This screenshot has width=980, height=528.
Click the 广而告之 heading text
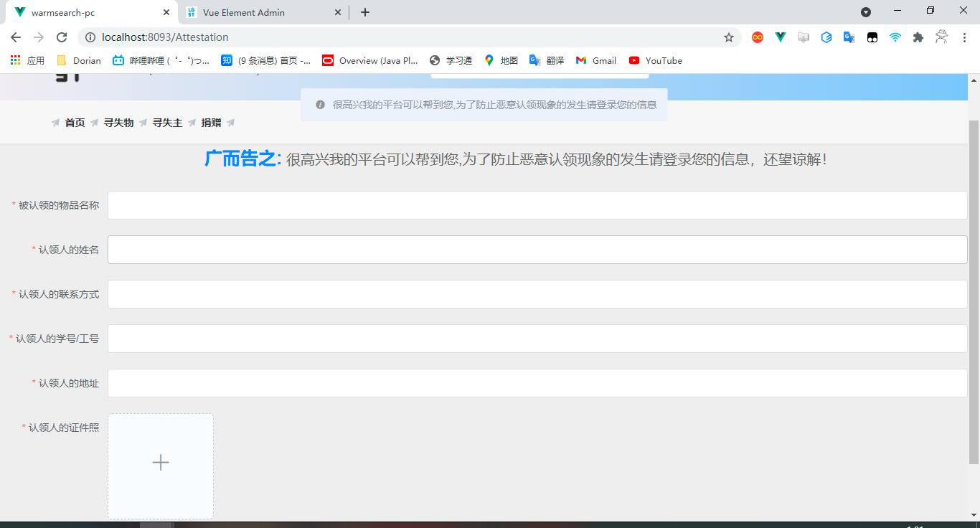(243, 159)
